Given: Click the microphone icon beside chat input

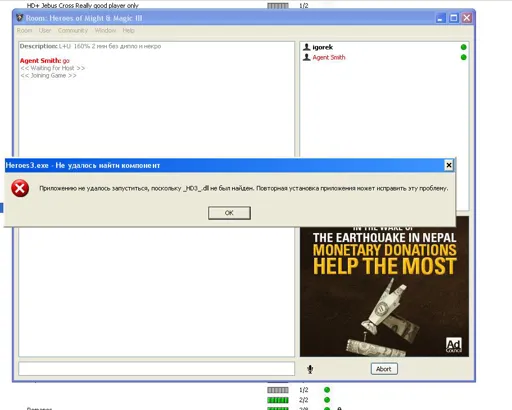Looking at the screenshot, I should [x=310, y=369].
